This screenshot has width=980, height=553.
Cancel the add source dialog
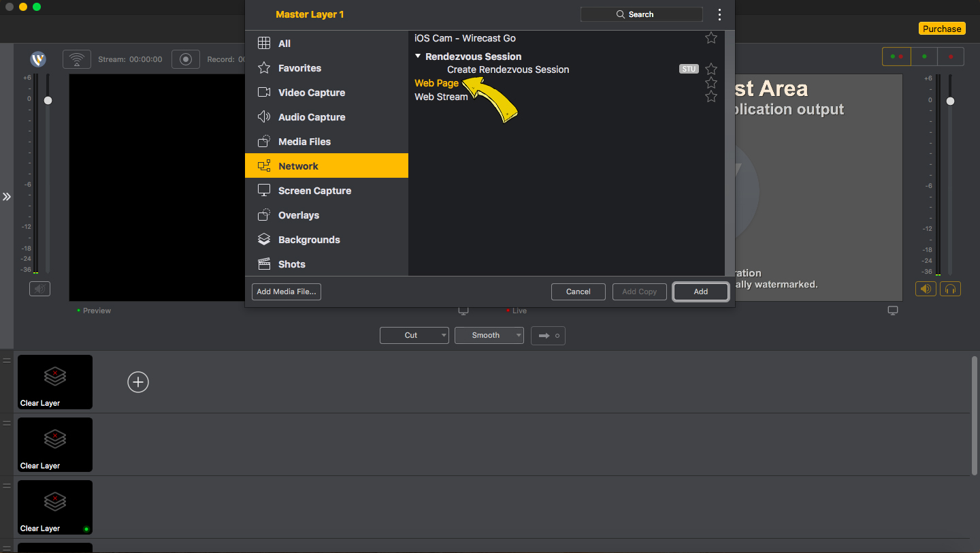click(578, 291)
